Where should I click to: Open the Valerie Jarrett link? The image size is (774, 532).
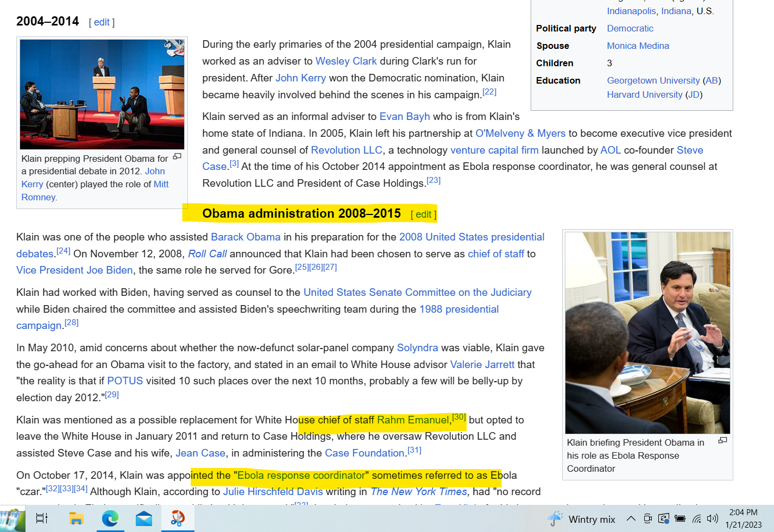click(x=482, y=364)
